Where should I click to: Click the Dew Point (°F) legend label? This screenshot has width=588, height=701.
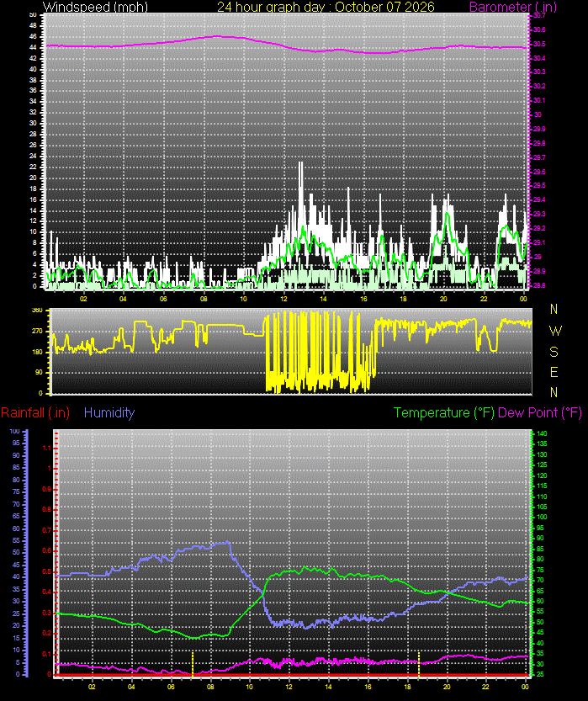click(x=540, y=412)
